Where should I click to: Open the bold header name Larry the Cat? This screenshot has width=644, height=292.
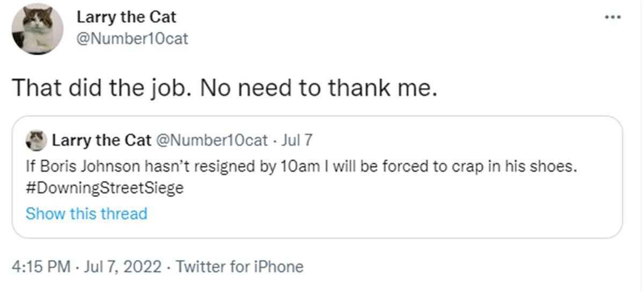pos(126,17)
